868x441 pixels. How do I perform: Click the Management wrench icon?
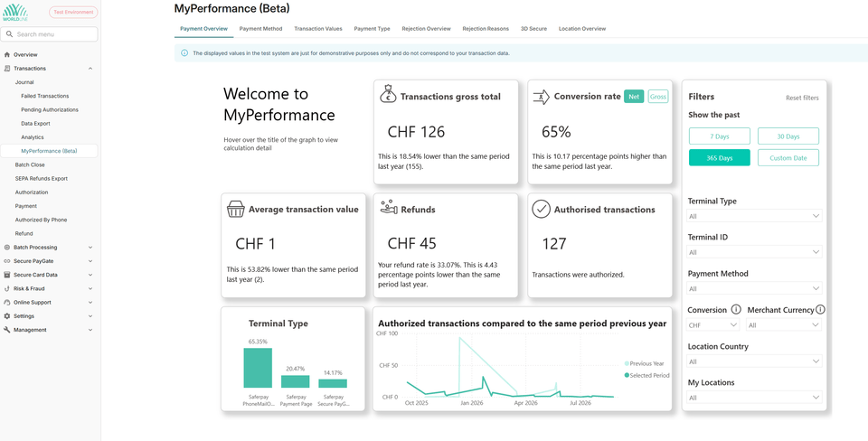6,330
